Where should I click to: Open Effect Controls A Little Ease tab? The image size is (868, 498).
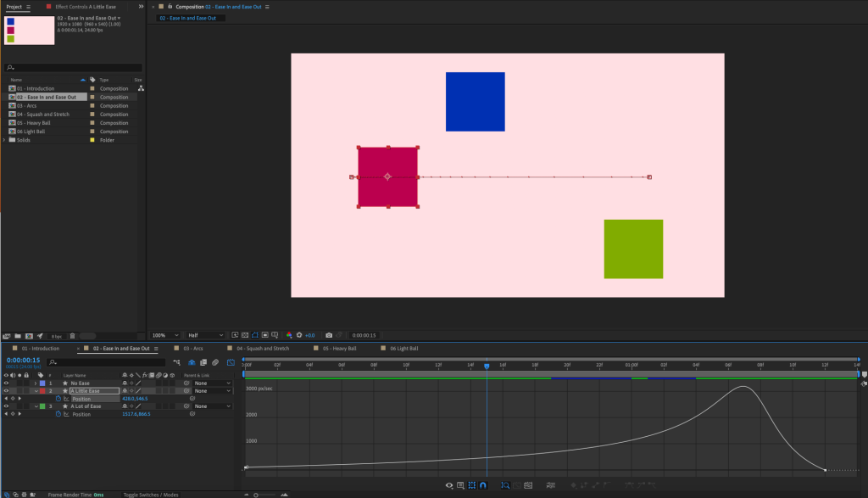pyautogui.click(x=86, y=7)
